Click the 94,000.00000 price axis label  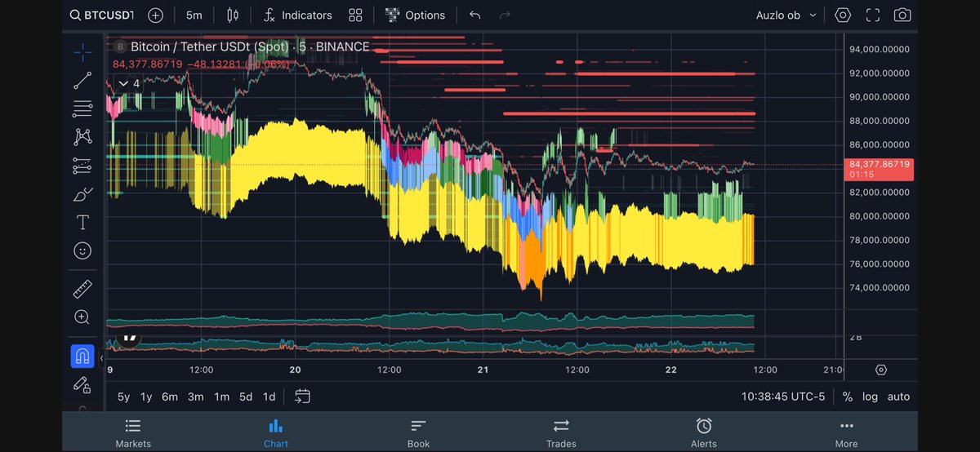pos(879,49)
